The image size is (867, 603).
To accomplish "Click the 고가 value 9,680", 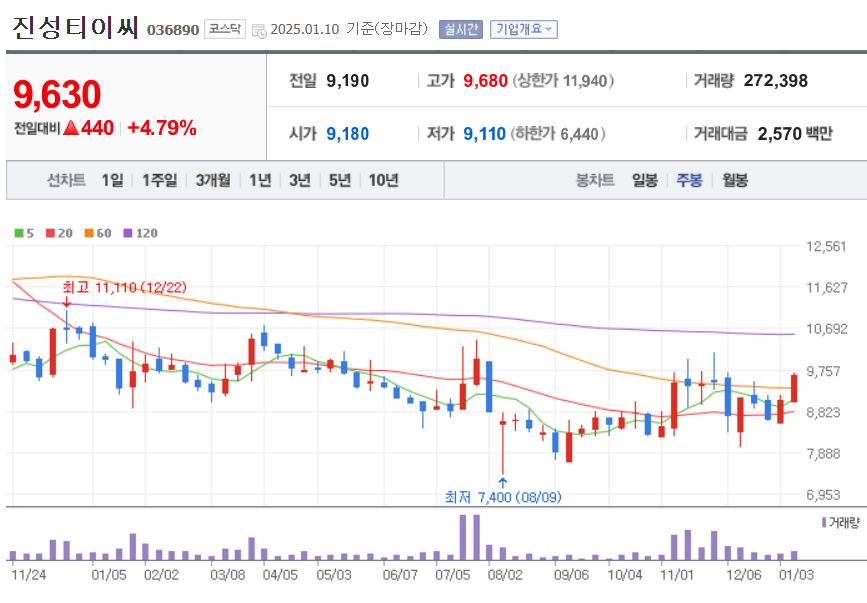I will [485, 81].
